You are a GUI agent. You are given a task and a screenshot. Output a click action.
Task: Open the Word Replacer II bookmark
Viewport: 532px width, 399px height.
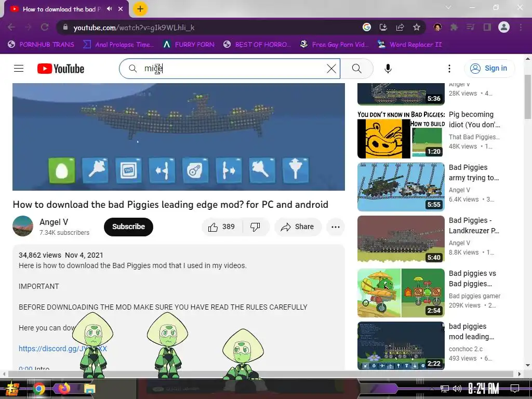409,45
